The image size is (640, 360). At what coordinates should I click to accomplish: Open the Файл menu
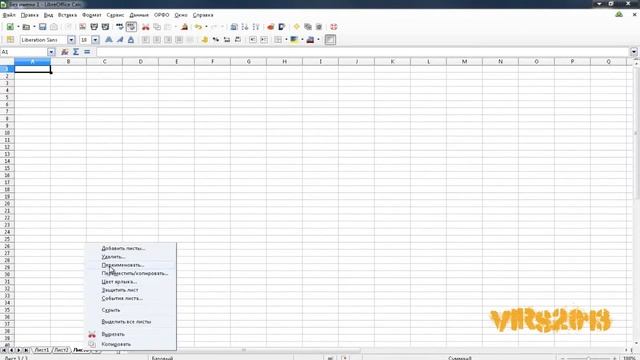point(9,15)
